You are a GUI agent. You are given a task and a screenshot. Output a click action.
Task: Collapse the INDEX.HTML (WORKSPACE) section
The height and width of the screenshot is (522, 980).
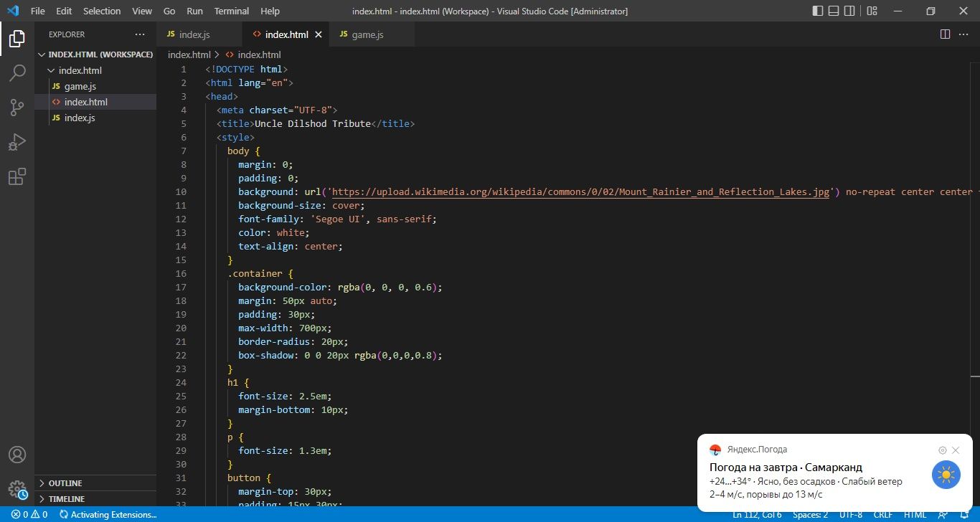96,54
